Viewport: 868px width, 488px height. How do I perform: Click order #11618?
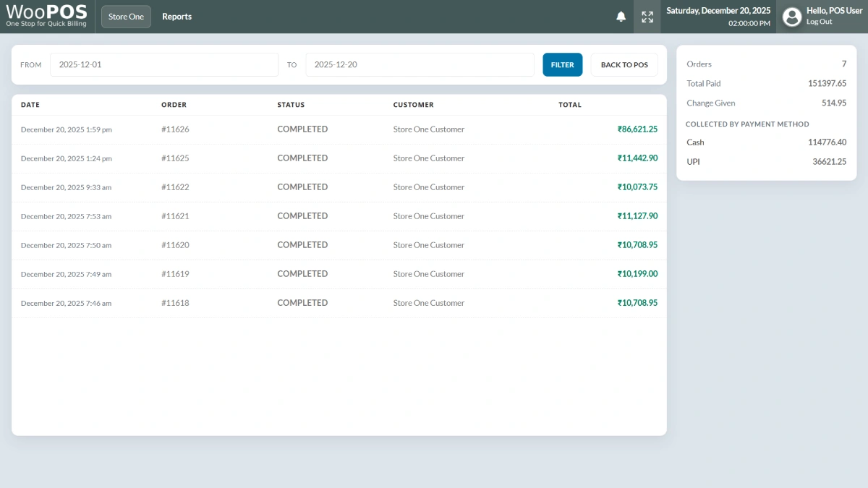pyautogui.click(x=175, y=303)
